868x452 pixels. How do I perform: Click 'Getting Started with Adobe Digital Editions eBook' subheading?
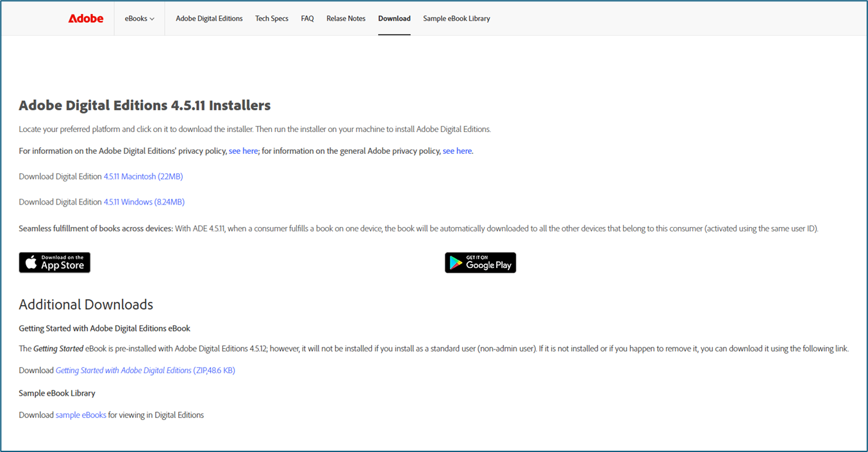coord(104,328)
